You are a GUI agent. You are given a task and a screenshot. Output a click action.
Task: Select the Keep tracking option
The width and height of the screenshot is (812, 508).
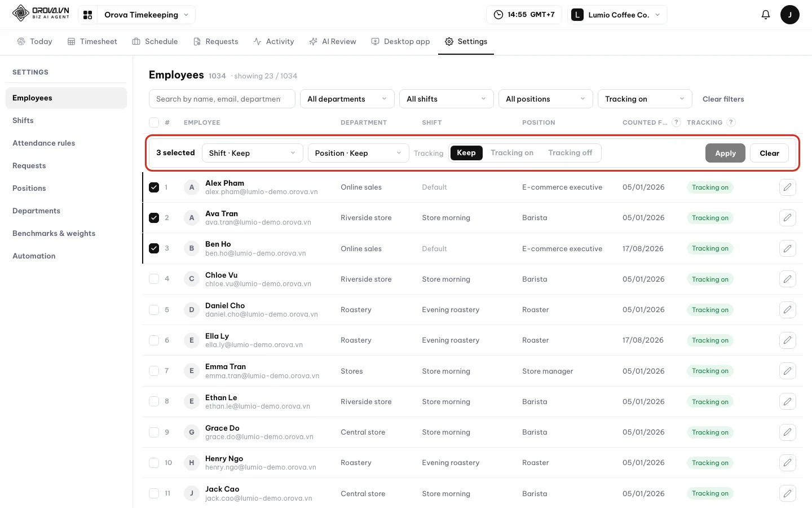tap(466, 153)
